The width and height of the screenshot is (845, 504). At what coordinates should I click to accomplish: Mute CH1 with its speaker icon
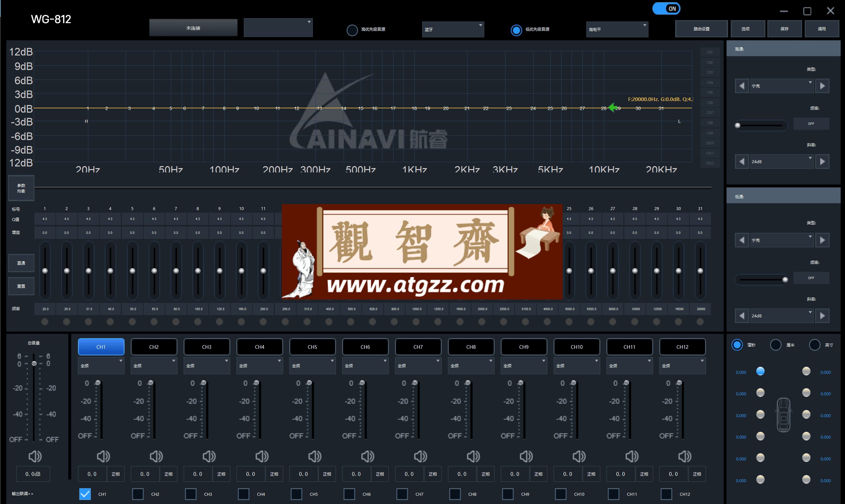(103, 456)
